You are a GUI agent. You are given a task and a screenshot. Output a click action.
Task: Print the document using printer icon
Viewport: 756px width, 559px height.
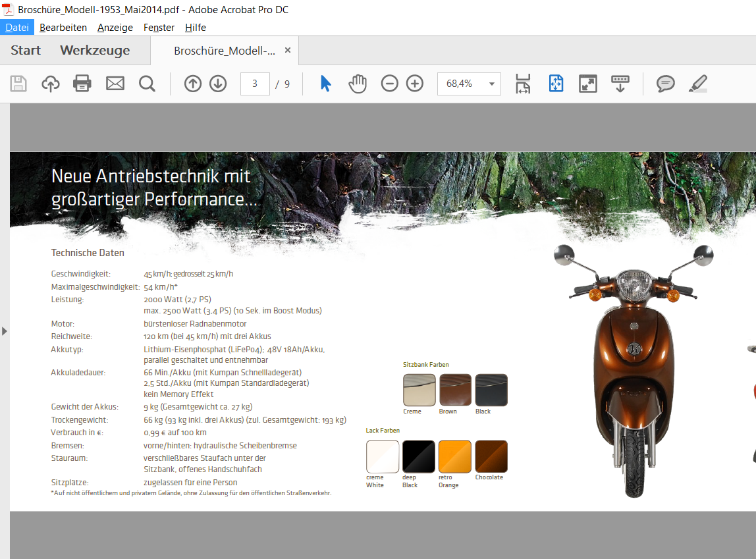pyautogui.click(x=82, y=84)
